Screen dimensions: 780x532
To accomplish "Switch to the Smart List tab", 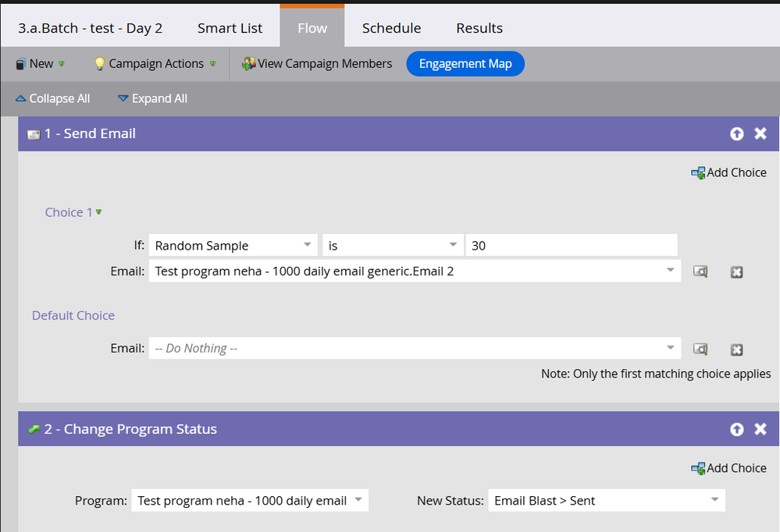I will (x=230, y=28).
